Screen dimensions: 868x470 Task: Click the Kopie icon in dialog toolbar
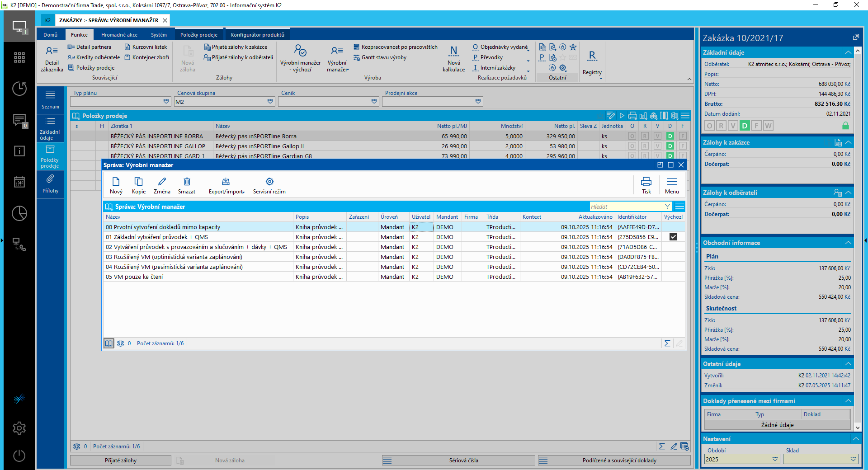tap(138, 182)
